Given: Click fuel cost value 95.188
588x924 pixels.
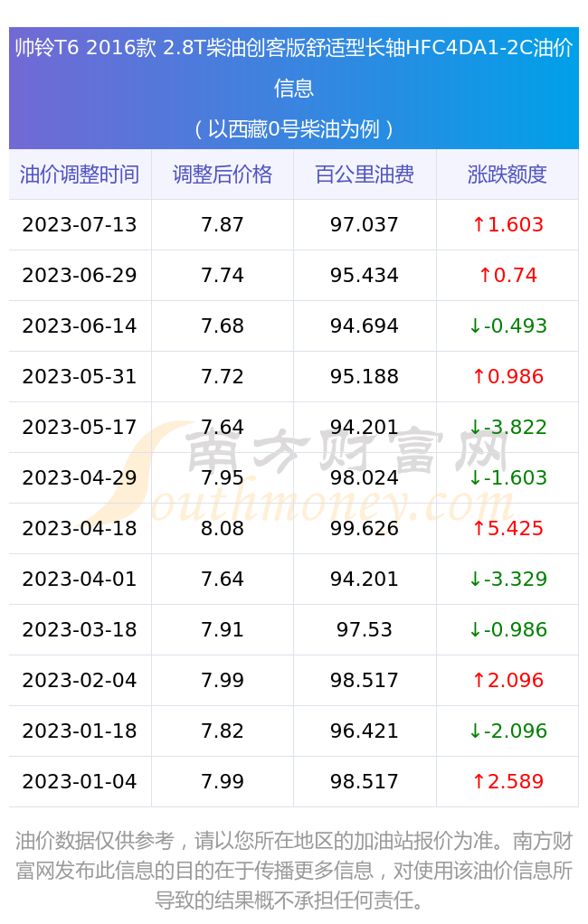Looking at the screenshot, I should click(x=365, y=376).
